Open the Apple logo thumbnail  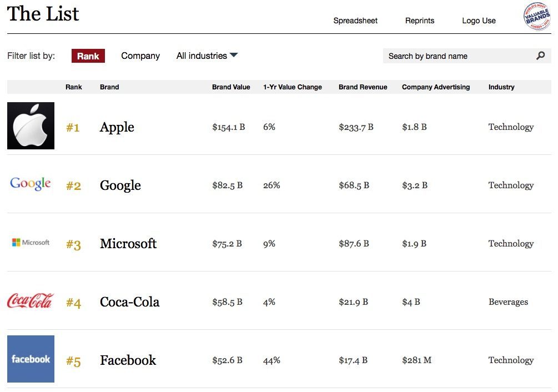point(31,125)
